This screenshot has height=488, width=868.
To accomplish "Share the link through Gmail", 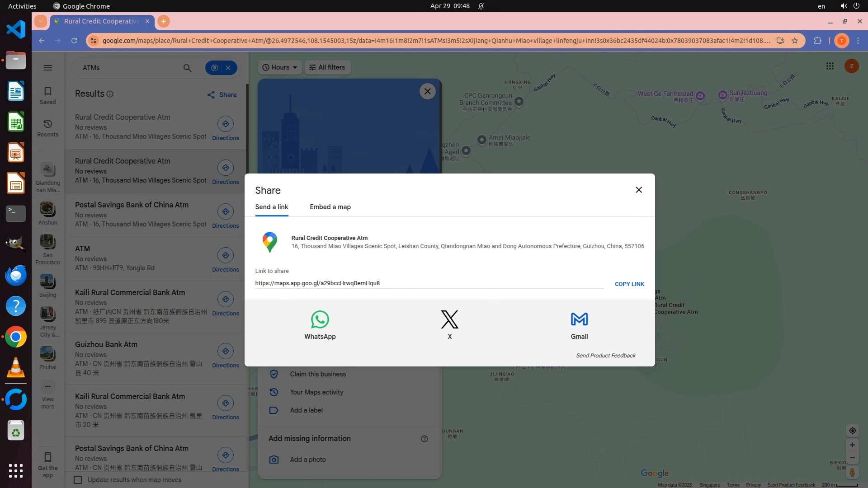I will coord(579,319).
